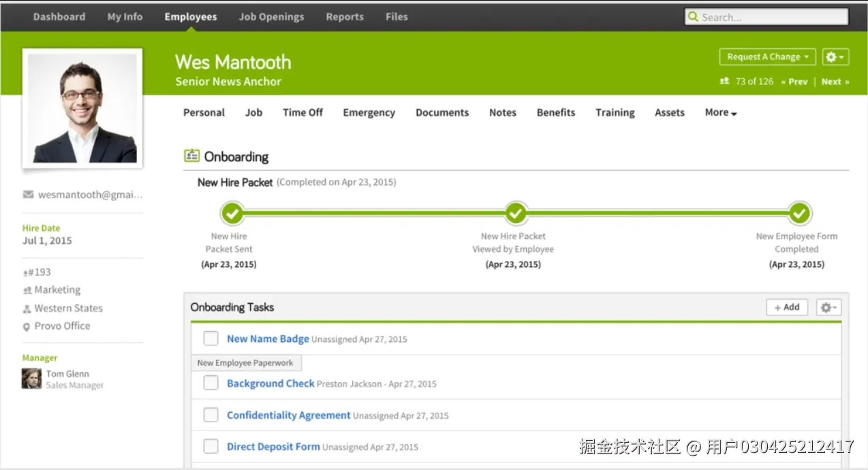Click the Marketing department people icon
This screenshot has width=868, height=470.
click(x=27, y=290)
